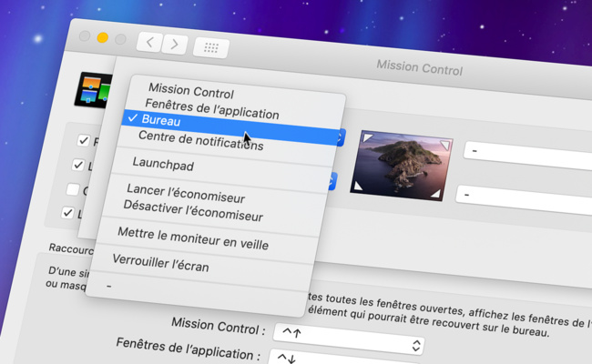Toggle the first checked option checkbox
The image size is (592, 364).
point(83,141)
